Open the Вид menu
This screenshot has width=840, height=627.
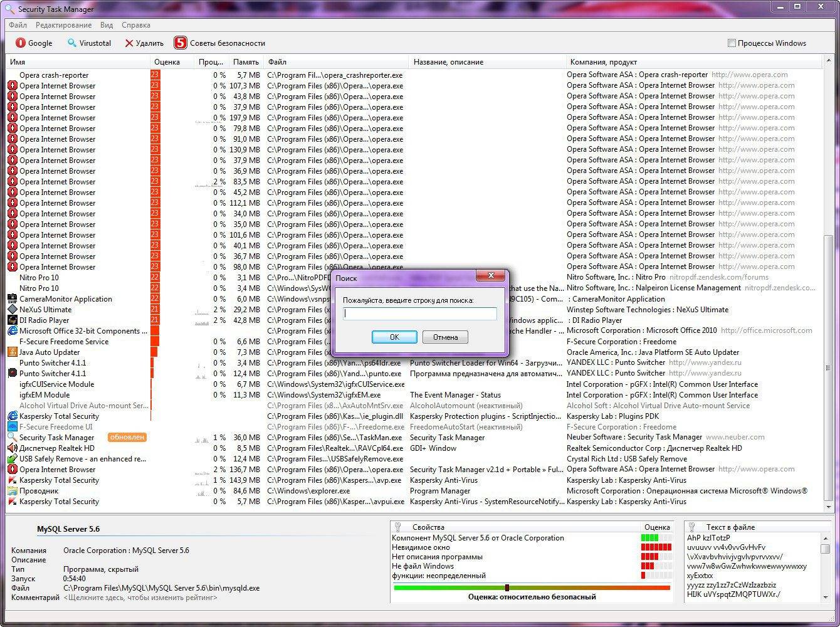pyautogui.click(x=107, y=25)
